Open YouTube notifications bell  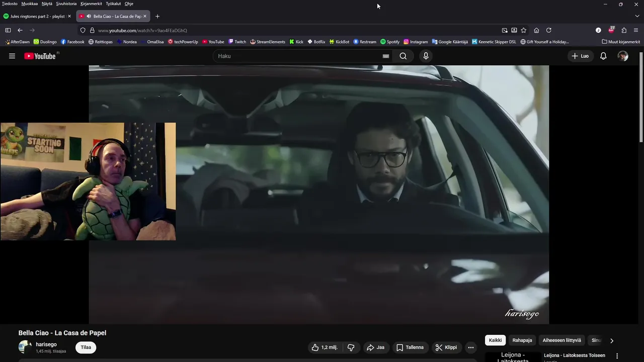(x=603, y=56)
